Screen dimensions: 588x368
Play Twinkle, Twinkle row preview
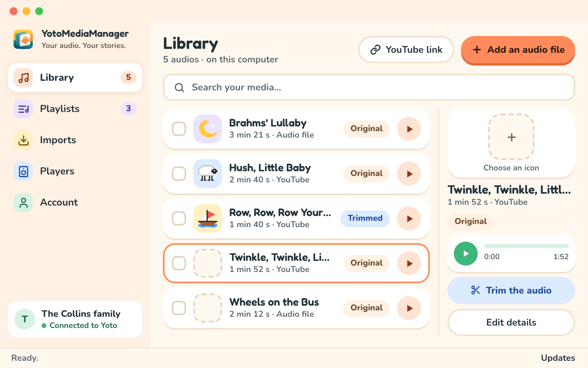click(x=409, y=263)
